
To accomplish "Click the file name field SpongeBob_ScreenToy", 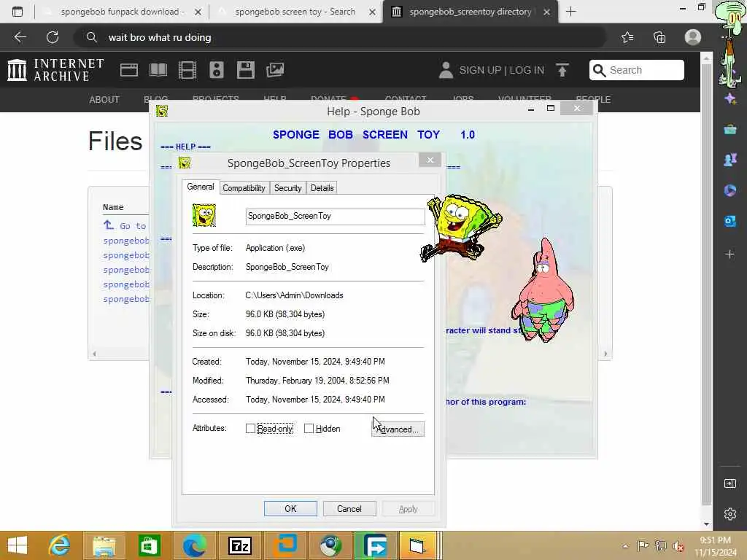I will click(x=336, y=216).
